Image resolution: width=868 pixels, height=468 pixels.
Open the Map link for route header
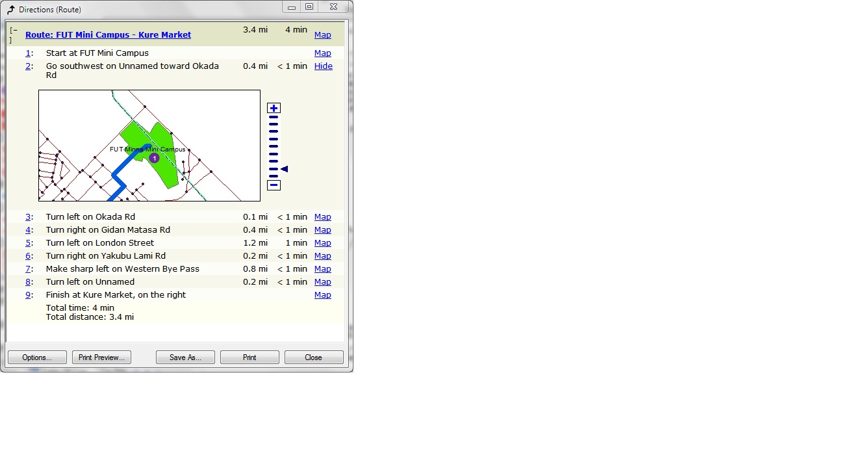322,35
